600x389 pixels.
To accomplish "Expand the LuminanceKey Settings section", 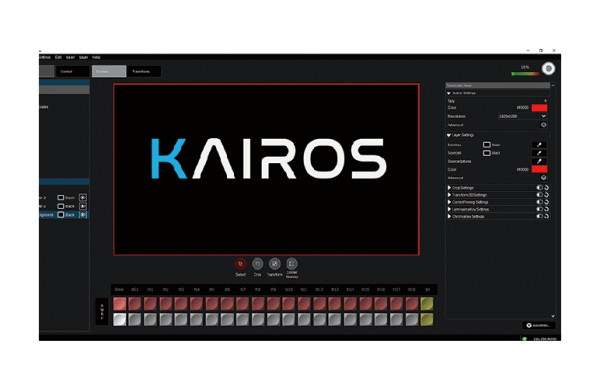I will pos(449,209).
